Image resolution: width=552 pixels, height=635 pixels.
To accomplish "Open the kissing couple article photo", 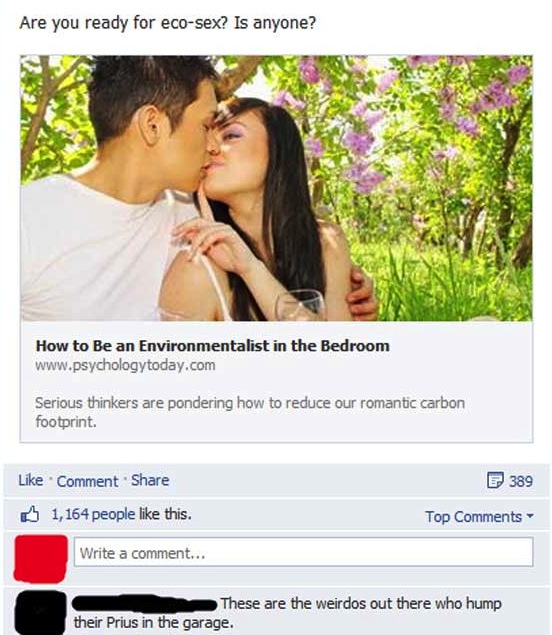I will point(276,188).
